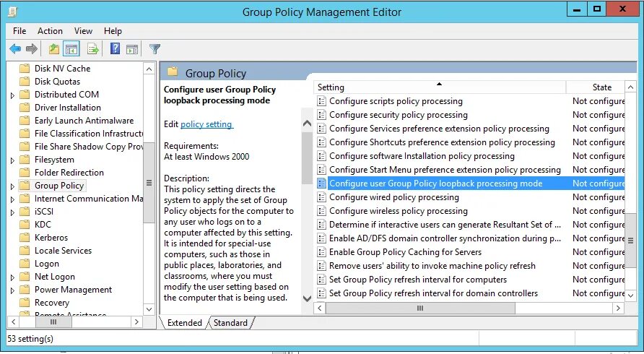The image size is (644, 354).
Task: Click the Export List toolbar icon
Action: (x=93, y=49)
